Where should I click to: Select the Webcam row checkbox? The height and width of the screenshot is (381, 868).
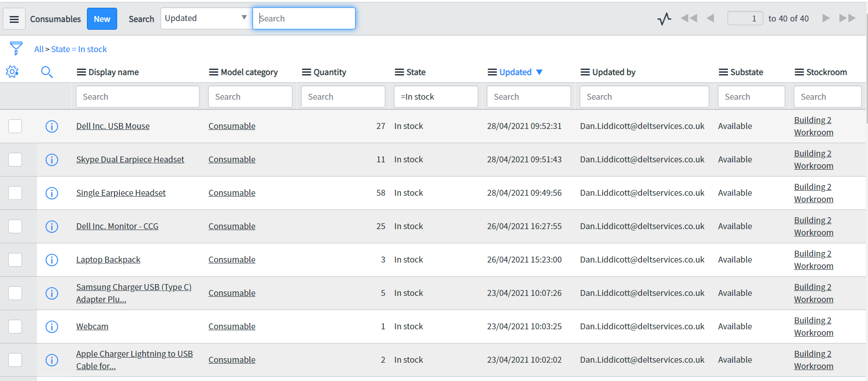click(x=15, y=327)
